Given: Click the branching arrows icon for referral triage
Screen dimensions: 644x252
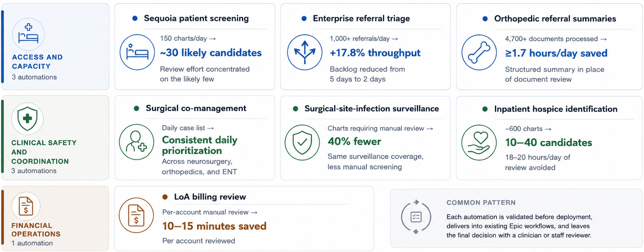Looking at the screenshot, I should [x=305, y=52].
